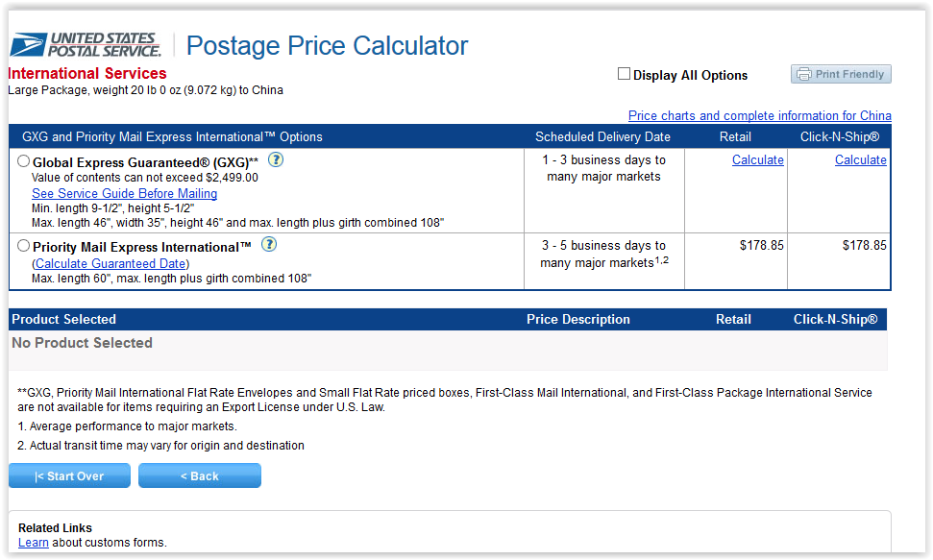933x560 pixels.
Task: Click the $178.85 Retail price cell
Action: [x=761, y=246]
